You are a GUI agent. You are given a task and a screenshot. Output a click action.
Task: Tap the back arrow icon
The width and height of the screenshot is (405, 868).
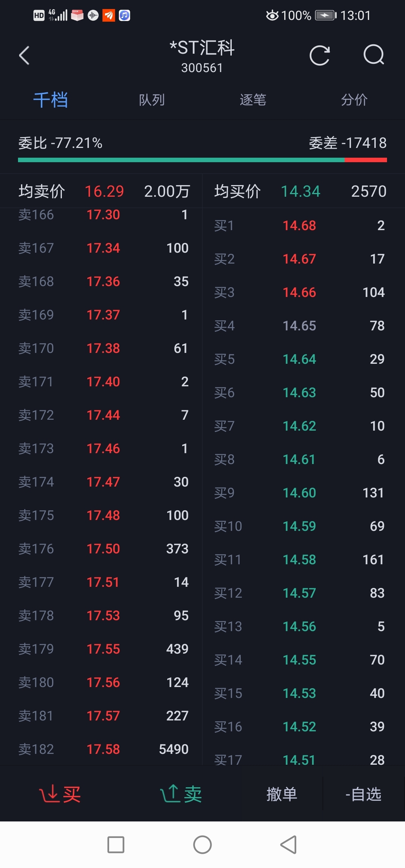(24, 56)
